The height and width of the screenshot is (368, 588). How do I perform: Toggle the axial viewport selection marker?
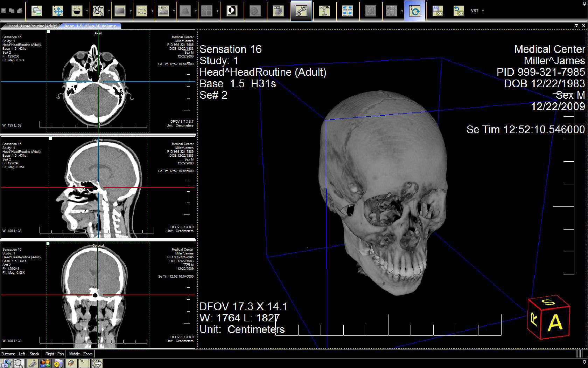(x=49, y=32)
